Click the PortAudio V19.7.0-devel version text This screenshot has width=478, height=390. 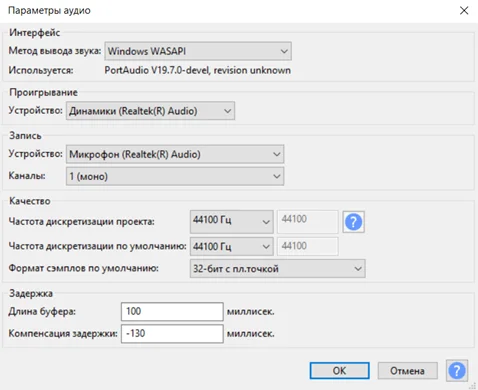pyautogui.click(x=197, y=70)
